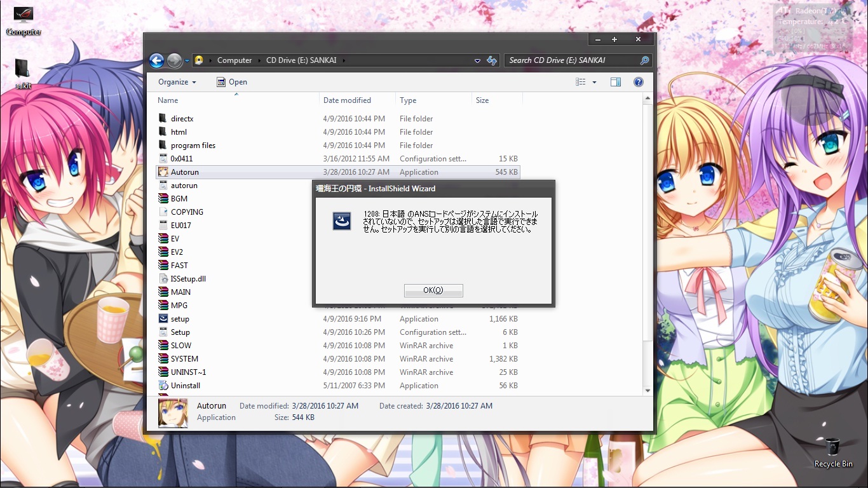Click the scrollbar down arrow

(x=648, y=390)
